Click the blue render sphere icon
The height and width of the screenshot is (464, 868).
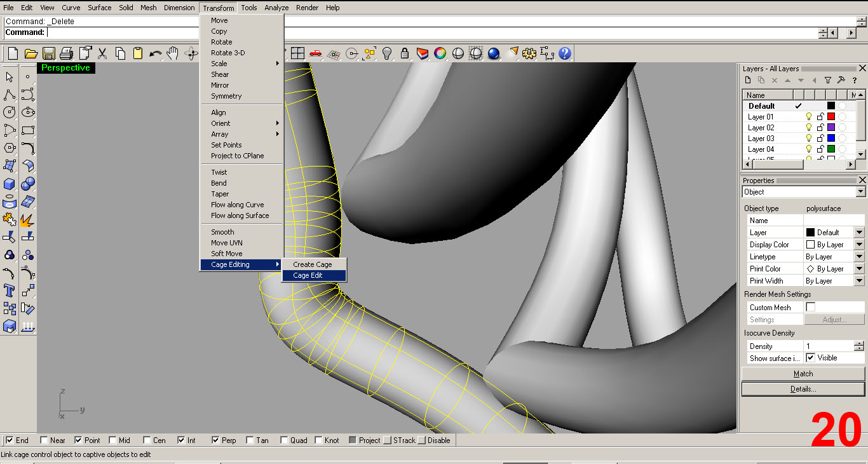[x=494, y=53]
